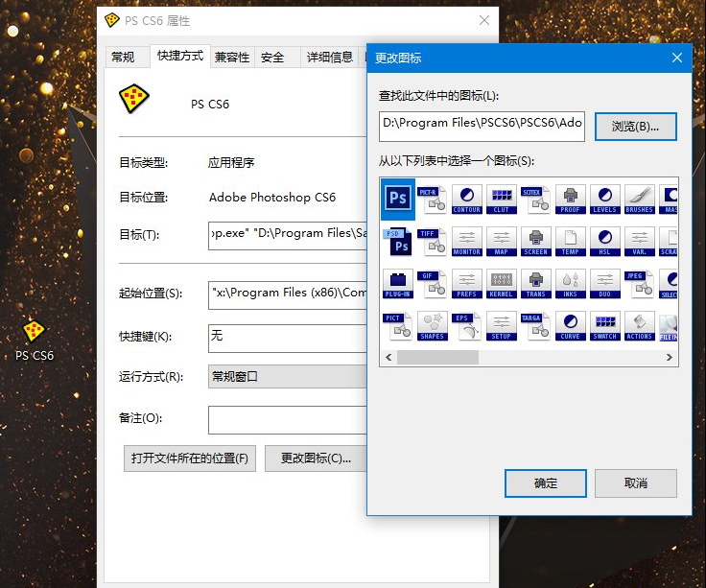Select the TEMP page icon
Viewport: 706px width, 588px height.
571,241
